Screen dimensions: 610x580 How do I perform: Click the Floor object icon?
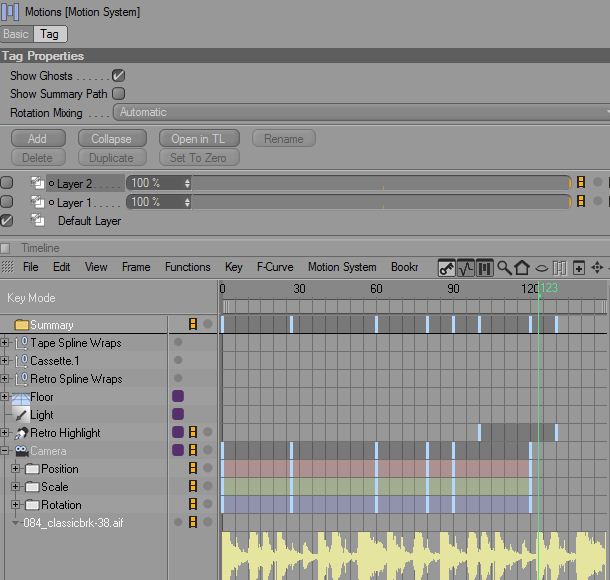click(x=22, y=397)
